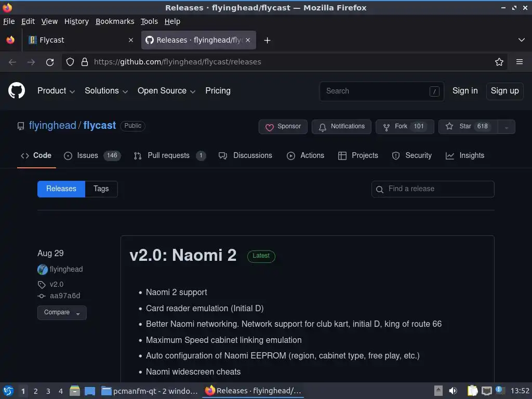This screenshot has height=399, width=532.
Task: Open the Insights tab
Action: 465,156
